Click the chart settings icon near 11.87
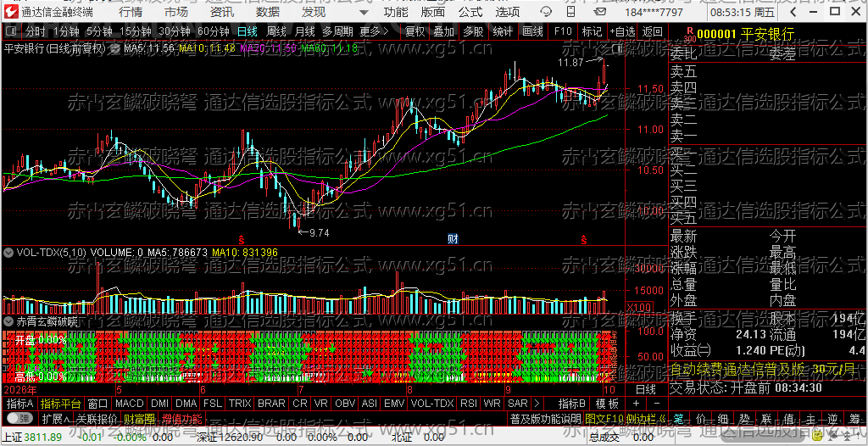The width and height of the screenshot is (868, 446). (x=620, y=50)
